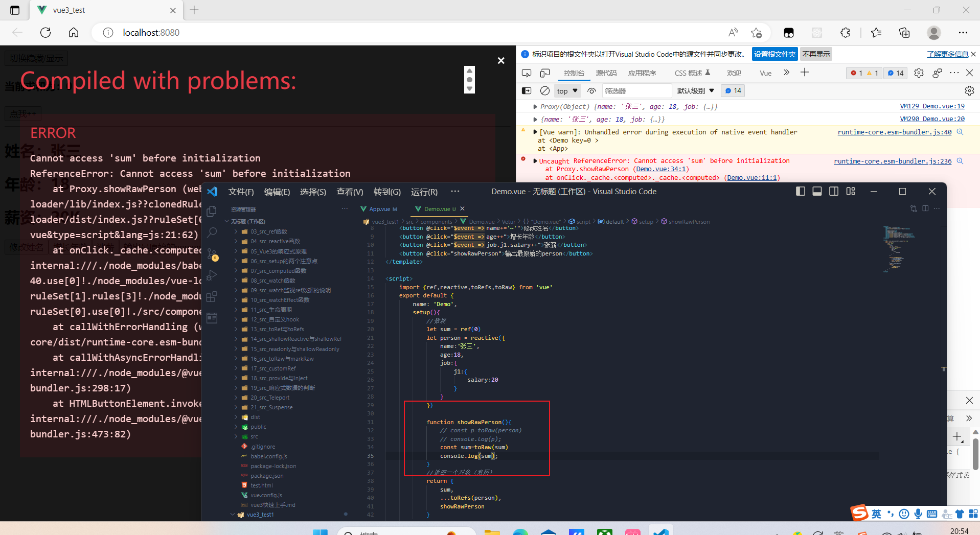
Task: Activate DevTools inspect element tool
Action: pyautogui.click(x=527, y=73)
